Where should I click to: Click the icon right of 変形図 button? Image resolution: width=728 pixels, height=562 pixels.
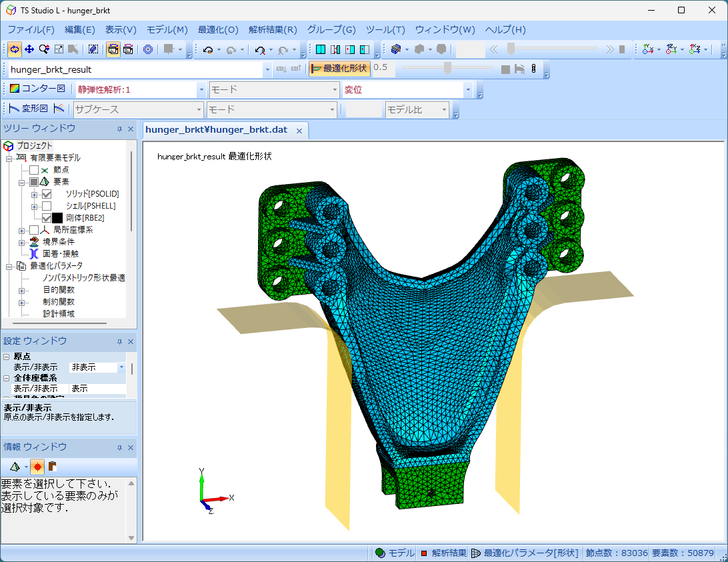[x=59, y=109]
